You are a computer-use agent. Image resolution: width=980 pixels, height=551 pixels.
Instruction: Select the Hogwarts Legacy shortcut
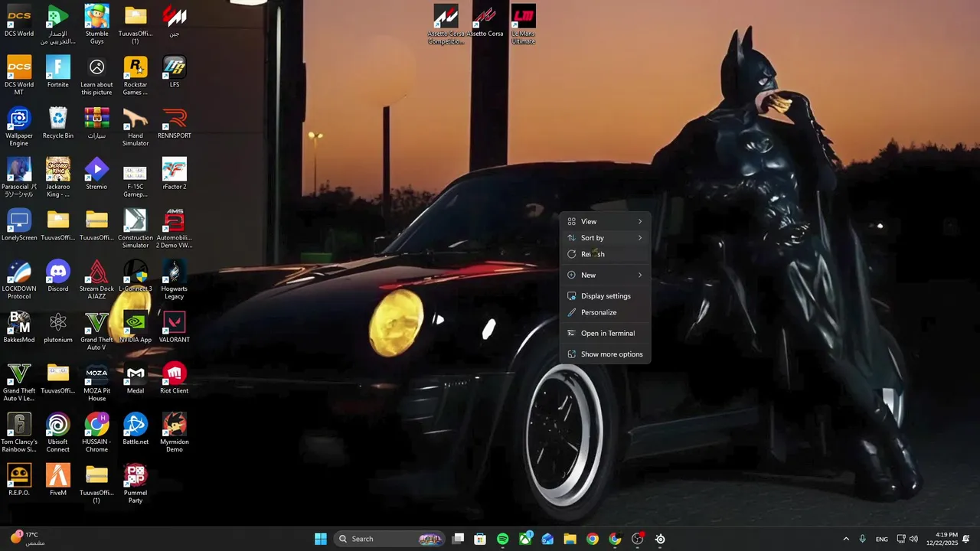175,280
